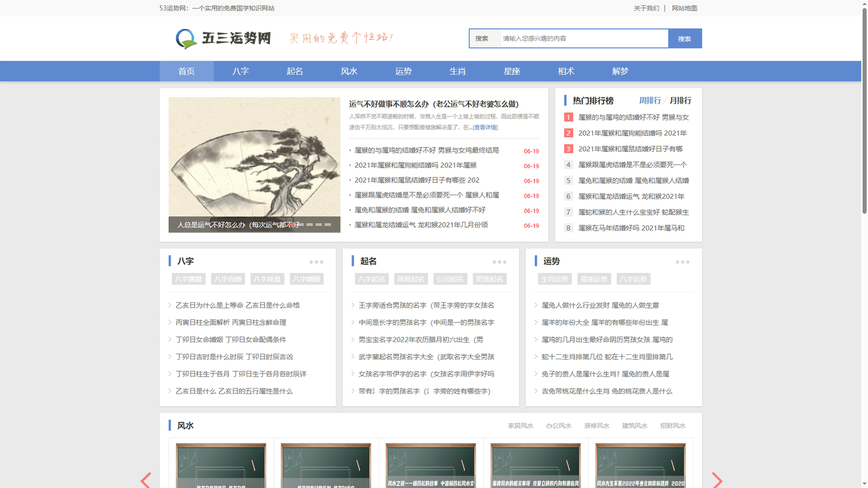Click the 五三运势网 site logo
This screenshot has height=488, width=868.
point(223,39)
